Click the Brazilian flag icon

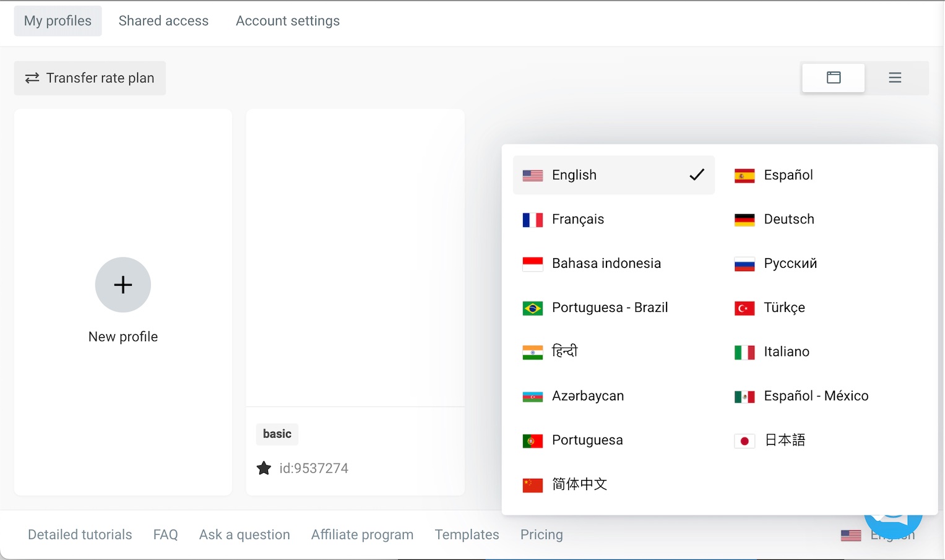(532, 308)
